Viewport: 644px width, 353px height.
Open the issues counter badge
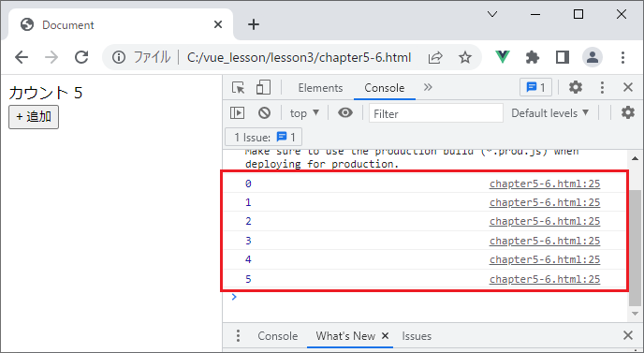(x=535, y=87)
